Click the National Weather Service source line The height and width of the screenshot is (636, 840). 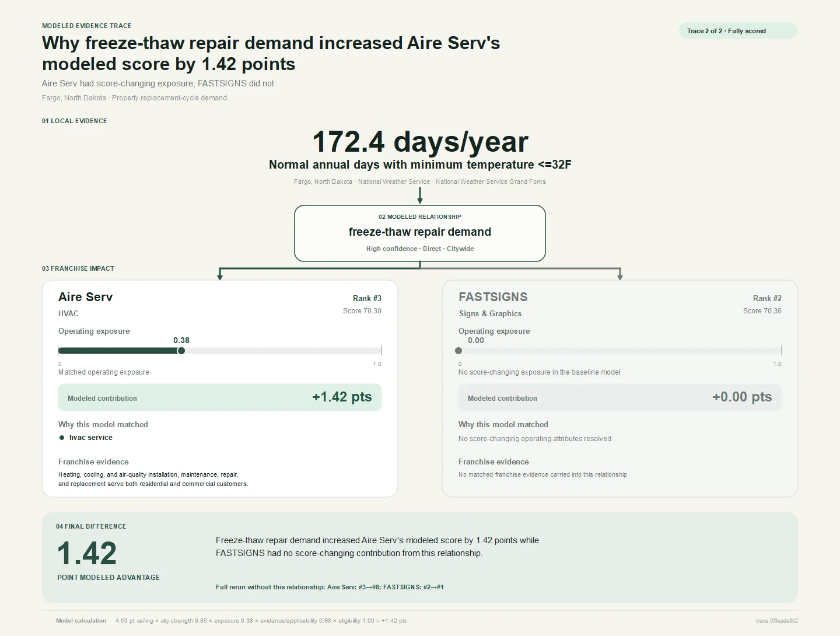pos(420,181)
